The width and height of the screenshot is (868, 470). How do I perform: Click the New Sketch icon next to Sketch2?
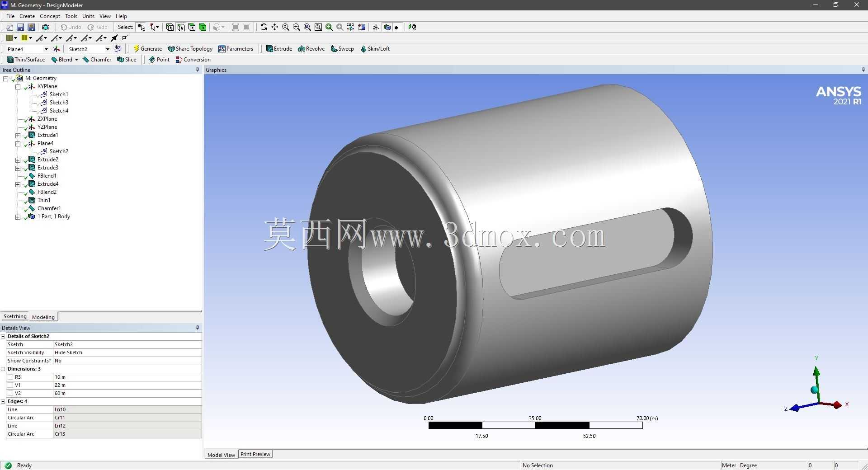(118, 49)
